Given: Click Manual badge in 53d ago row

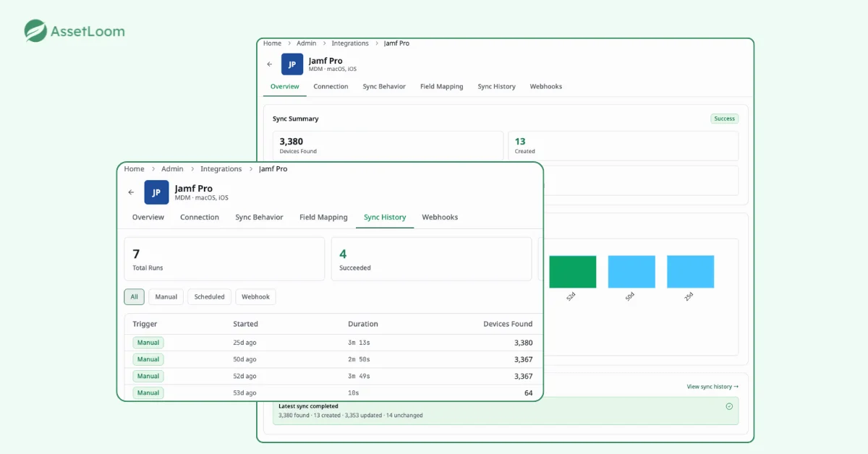Looking at the screenshot, I should click(148, 393).
